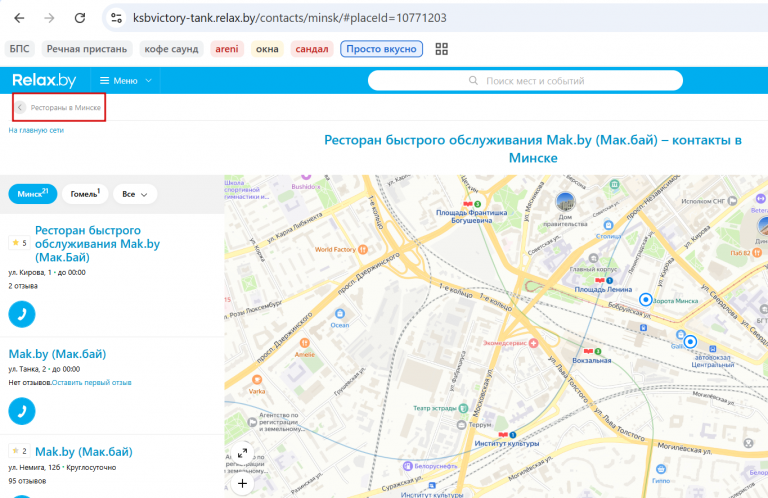Screen dimensions: 768x498
Task: Call the ул. Танка restaurant via phone button
Action: pyautogui.click(x=22, y=411)
